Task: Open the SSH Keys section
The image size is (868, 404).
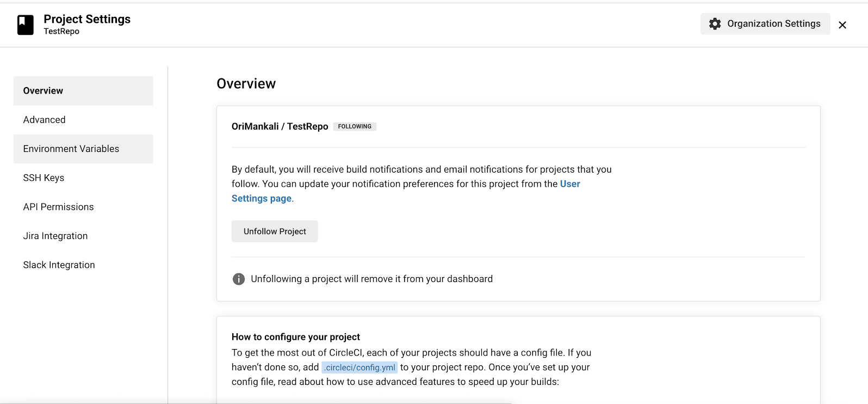Action: pos(83,178)
